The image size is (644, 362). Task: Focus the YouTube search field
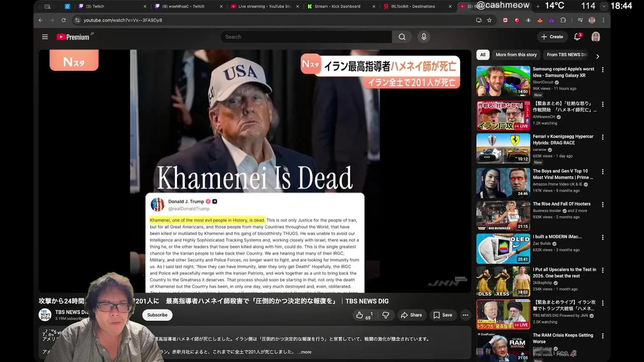coord(306,37)
